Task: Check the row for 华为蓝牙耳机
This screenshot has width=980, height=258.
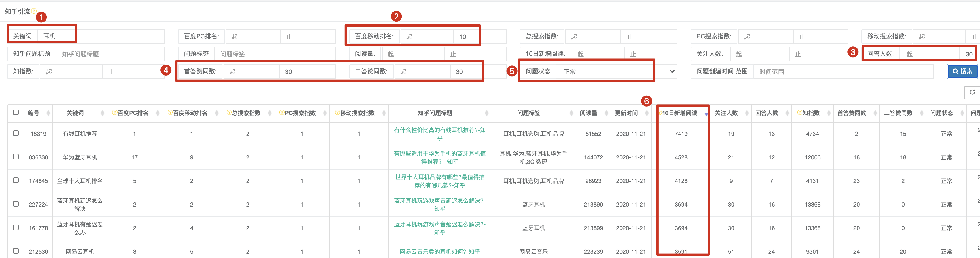Action: (x=16, y=157)
